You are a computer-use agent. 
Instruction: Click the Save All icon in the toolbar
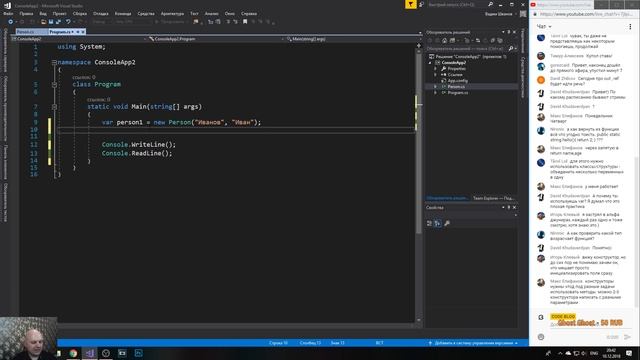tap(58, 22)
